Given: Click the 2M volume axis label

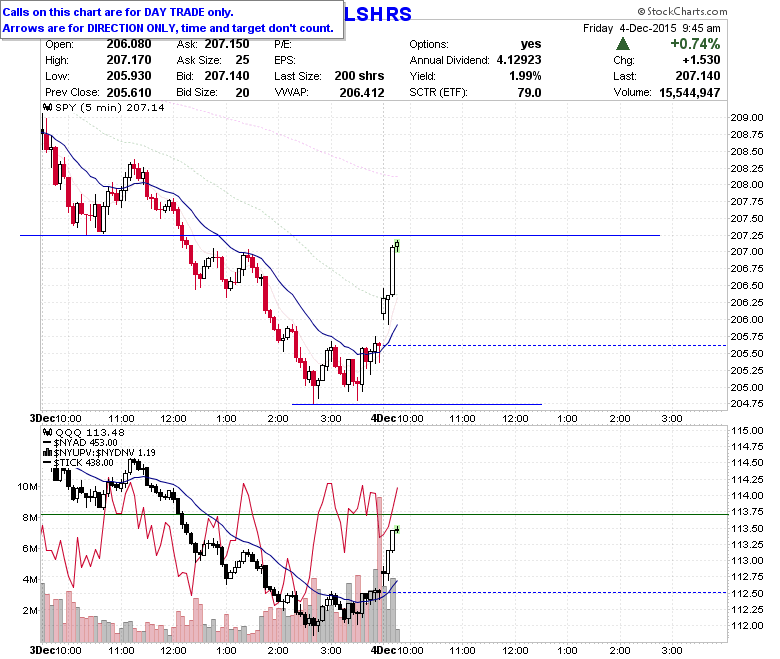Looking at the screenshot, I should point(30,610).
